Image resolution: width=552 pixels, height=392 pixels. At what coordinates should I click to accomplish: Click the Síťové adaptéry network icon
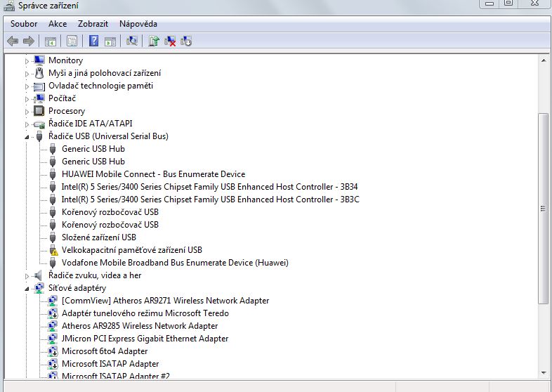coord(39,288)
